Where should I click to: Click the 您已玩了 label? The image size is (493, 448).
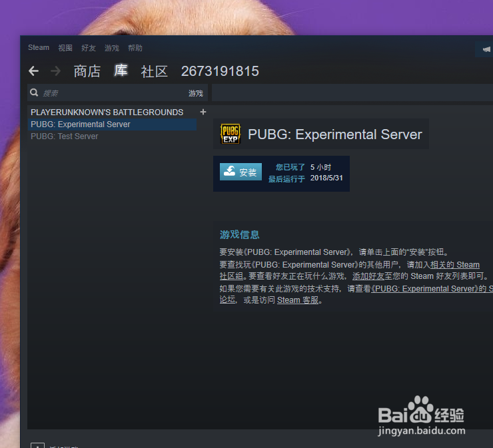(290, 167)
